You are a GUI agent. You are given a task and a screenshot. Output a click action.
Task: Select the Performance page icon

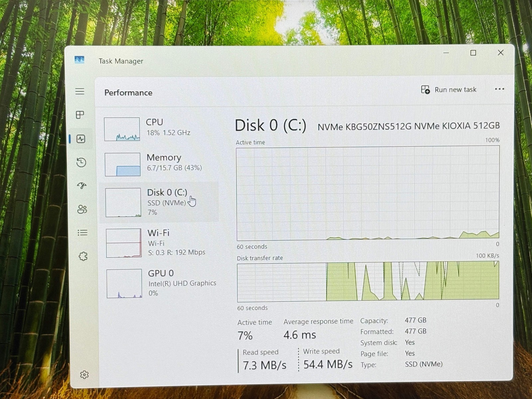[81, 139]
